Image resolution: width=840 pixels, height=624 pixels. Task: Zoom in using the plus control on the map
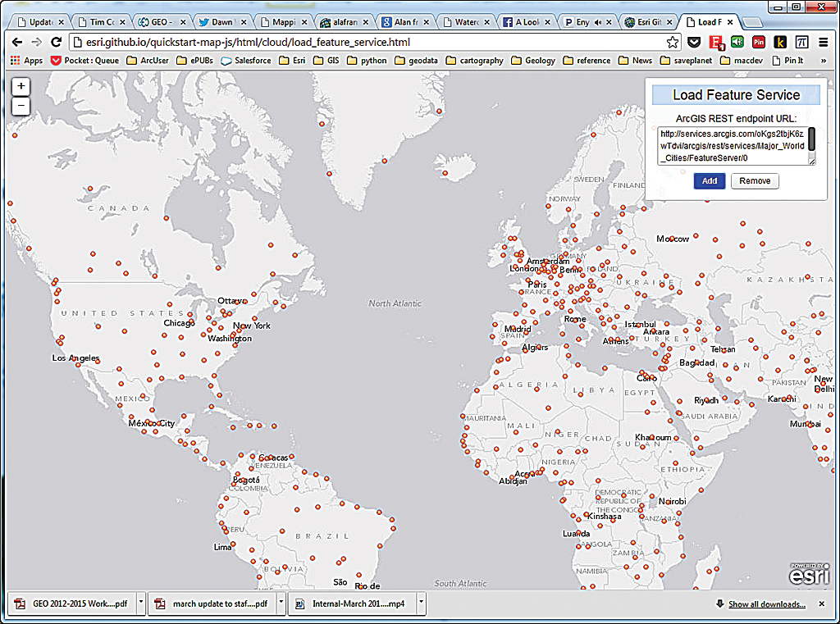pos(20,85)
